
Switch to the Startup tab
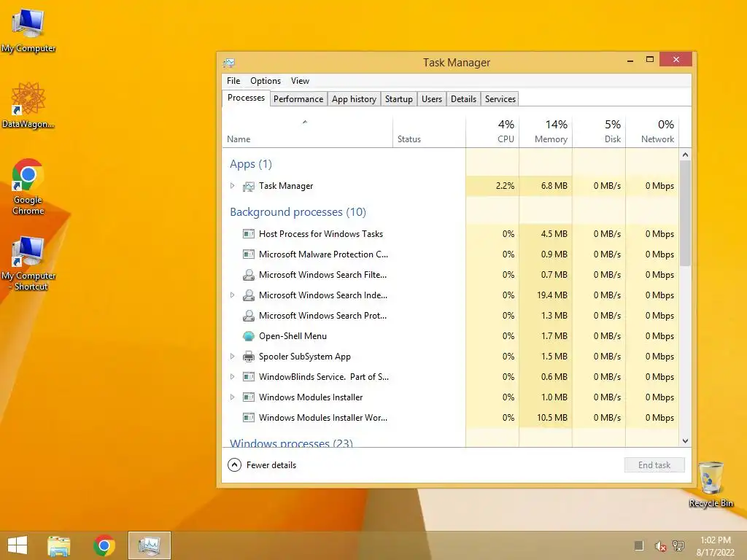point(399,99)
